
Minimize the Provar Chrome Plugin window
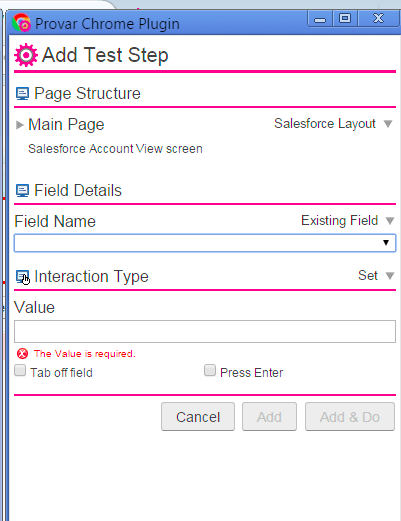pyautogui.click(x=320, y=18)
